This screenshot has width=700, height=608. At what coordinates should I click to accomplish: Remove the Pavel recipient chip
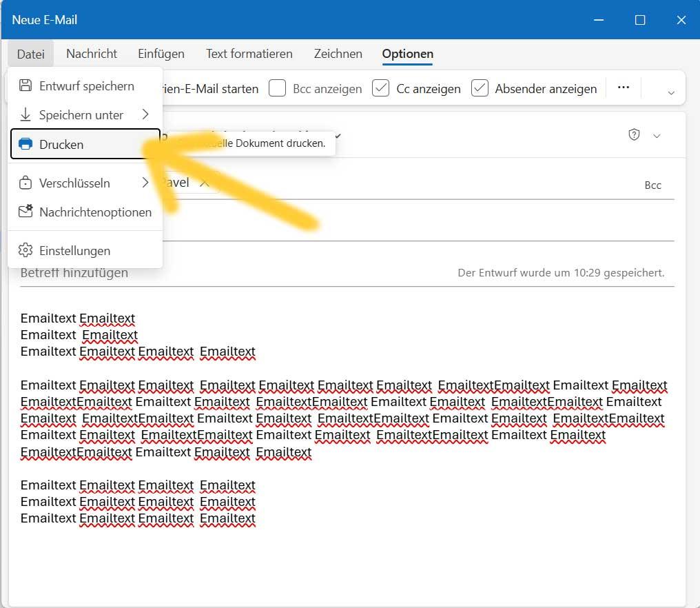point(205,182)
